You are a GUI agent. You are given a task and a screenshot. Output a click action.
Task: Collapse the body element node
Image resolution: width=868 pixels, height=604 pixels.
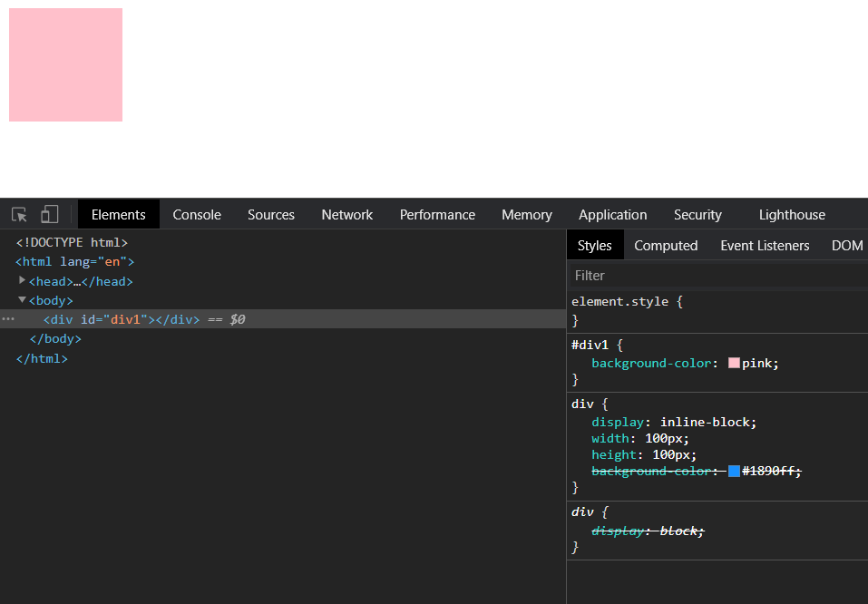23,300
